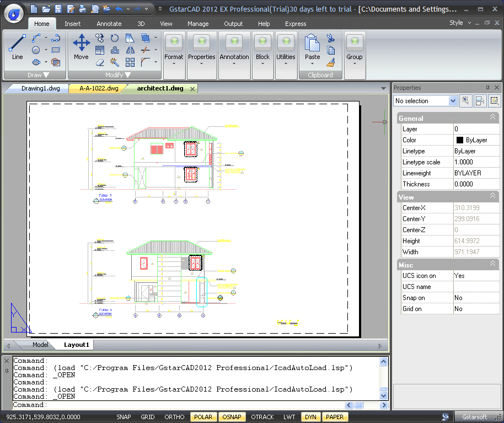Click the Redo arrow icon
Screen dimensions: 504x423
coord(137,9)
